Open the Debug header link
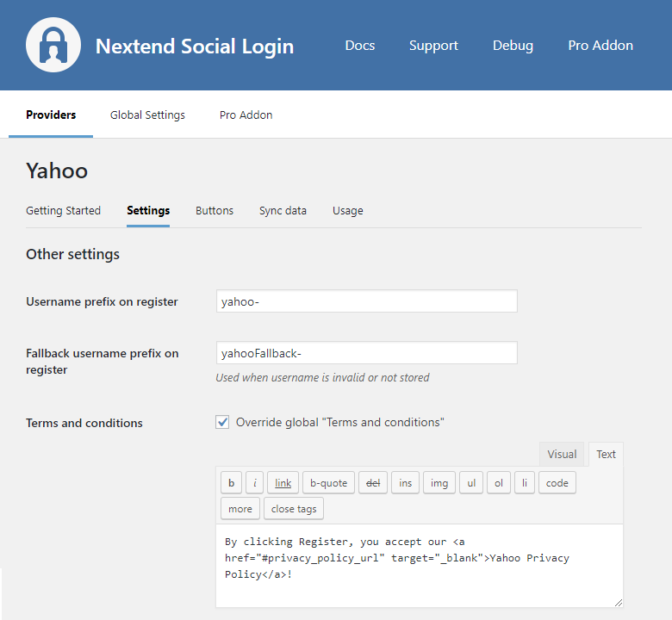Screen dimensions: 672x620 click(513, 46)
